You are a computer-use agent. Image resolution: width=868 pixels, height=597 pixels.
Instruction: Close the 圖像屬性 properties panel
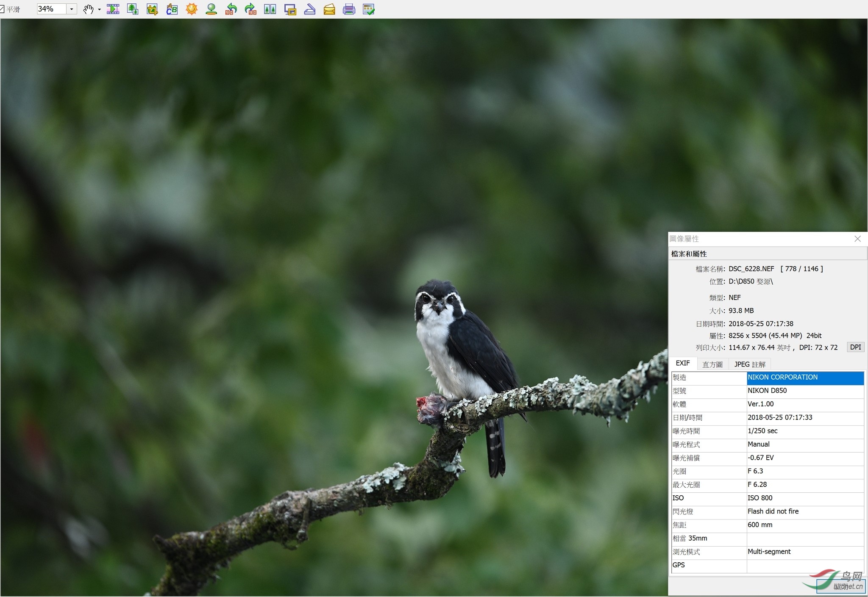[857, 239]
